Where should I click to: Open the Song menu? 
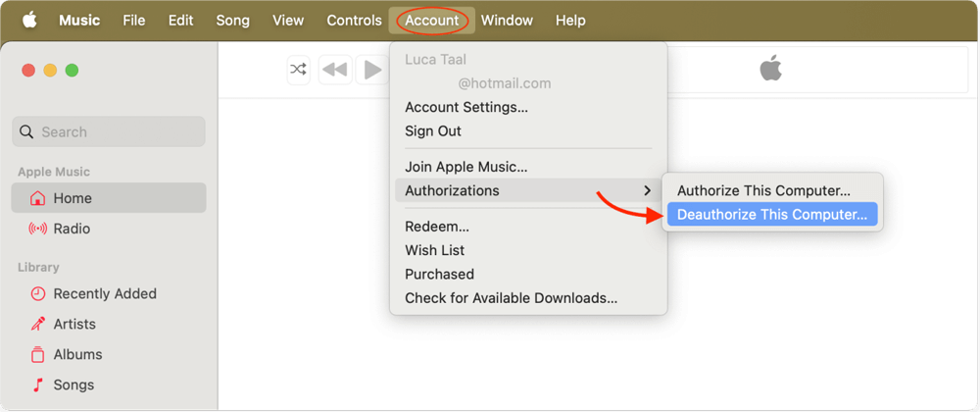[232, 20]
